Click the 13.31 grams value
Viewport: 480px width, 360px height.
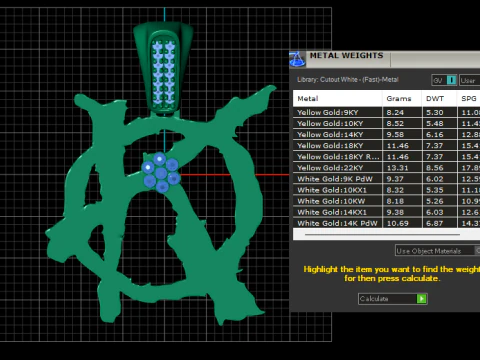click(x=397, y=168)
